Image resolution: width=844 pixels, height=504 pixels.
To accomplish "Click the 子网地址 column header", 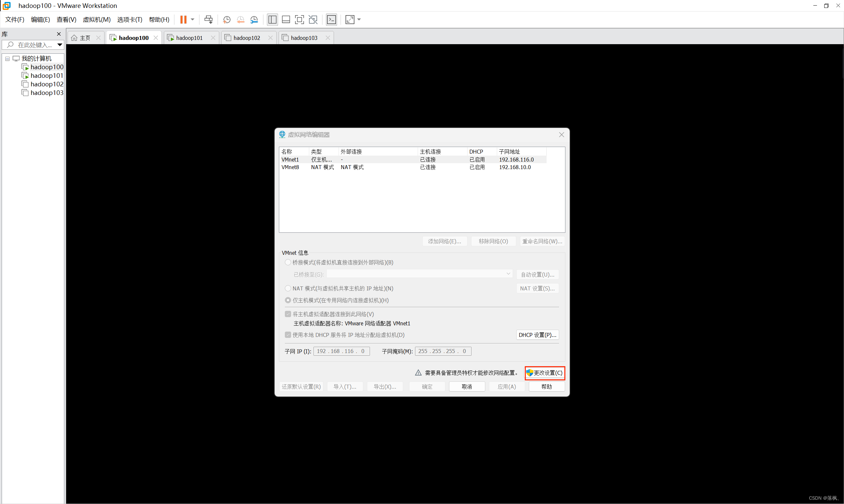I will pos(521,152).
